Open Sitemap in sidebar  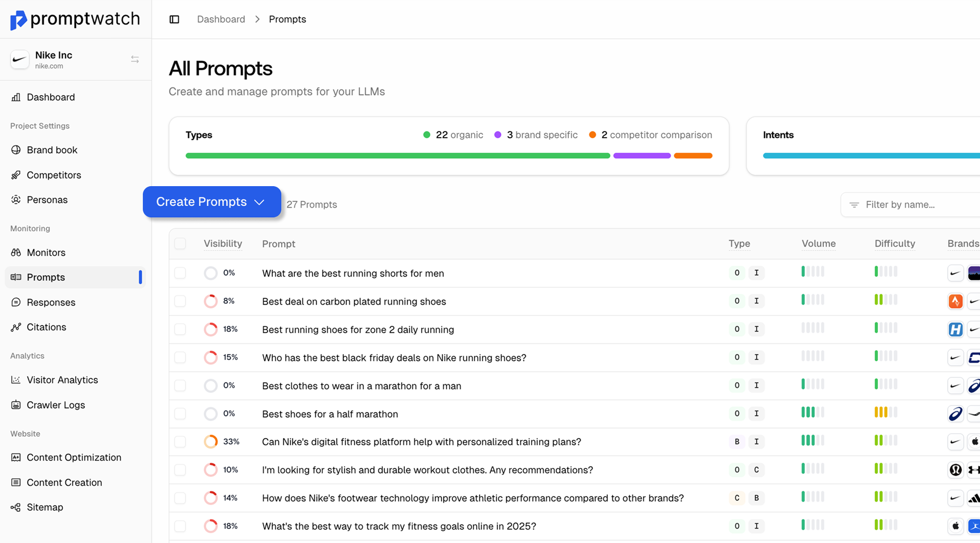[x=45, y=507]
